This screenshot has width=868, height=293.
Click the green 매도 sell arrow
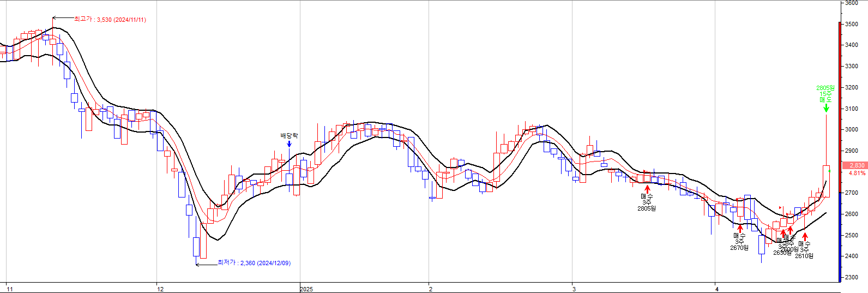click(x=826, y=108)
